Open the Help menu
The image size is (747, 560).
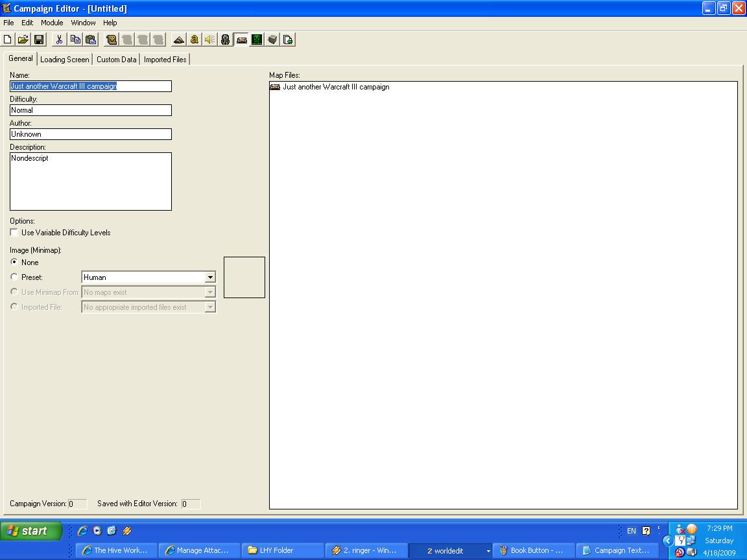(110, 23)
